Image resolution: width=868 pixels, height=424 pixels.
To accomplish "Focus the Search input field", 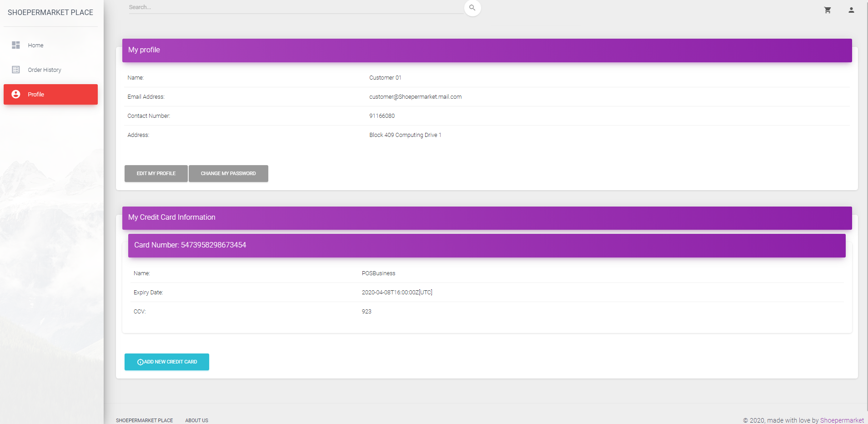I will click(x=296, y=7).
